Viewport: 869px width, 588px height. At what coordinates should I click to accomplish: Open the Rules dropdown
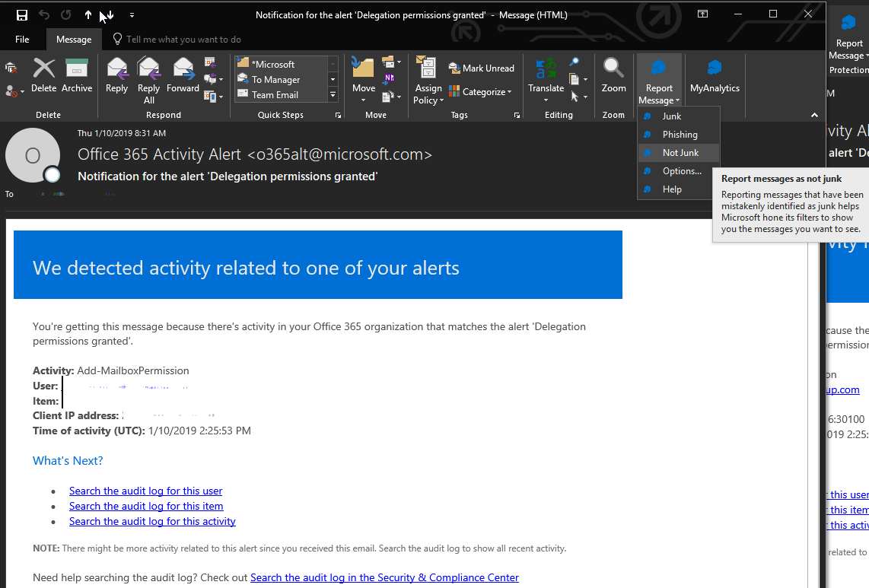pyautogui.click(x=391, y=62)
